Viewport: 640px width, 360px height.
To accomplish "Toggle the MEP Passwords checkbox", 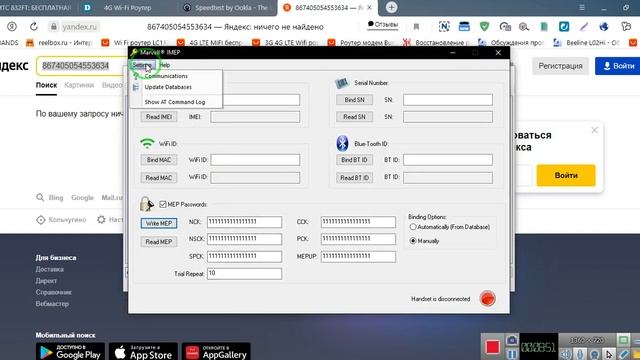I will click(163, 204).
